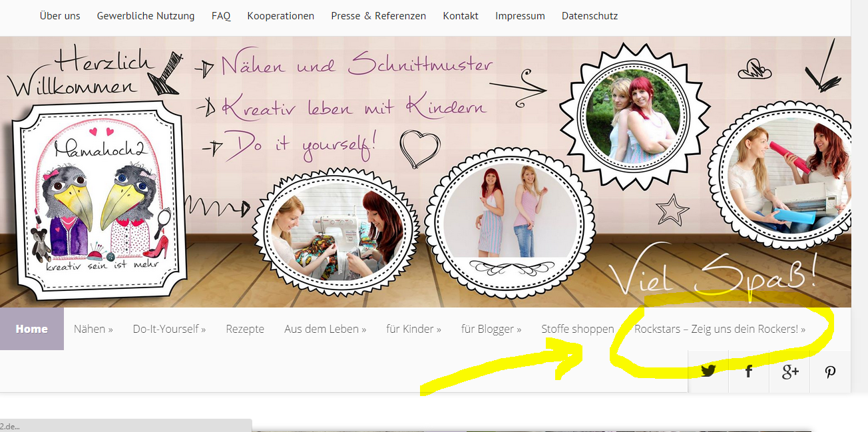
Task: Select the Home tab
Action: coord(32,329)
